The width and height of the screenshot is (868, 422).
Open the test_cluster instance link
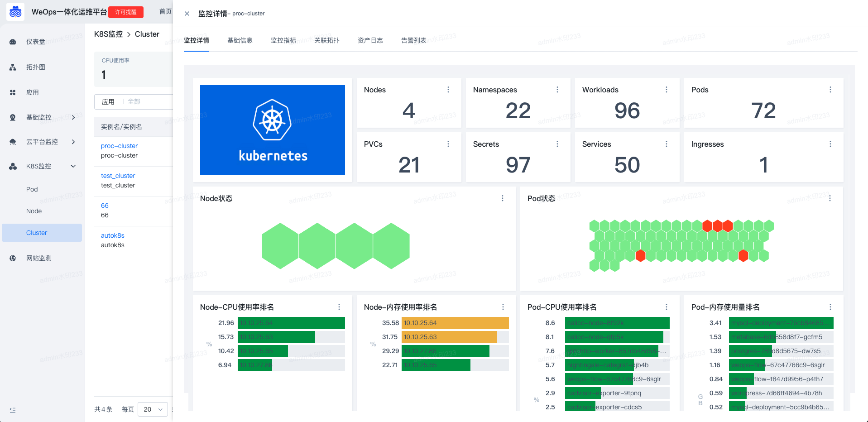pyautogui.click(x=118, y=176)
